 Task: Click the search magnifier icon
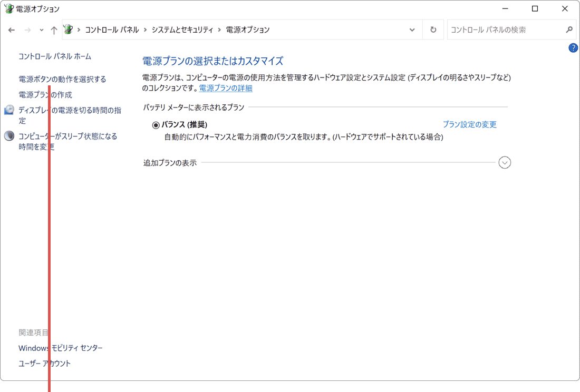coord(569,30)
